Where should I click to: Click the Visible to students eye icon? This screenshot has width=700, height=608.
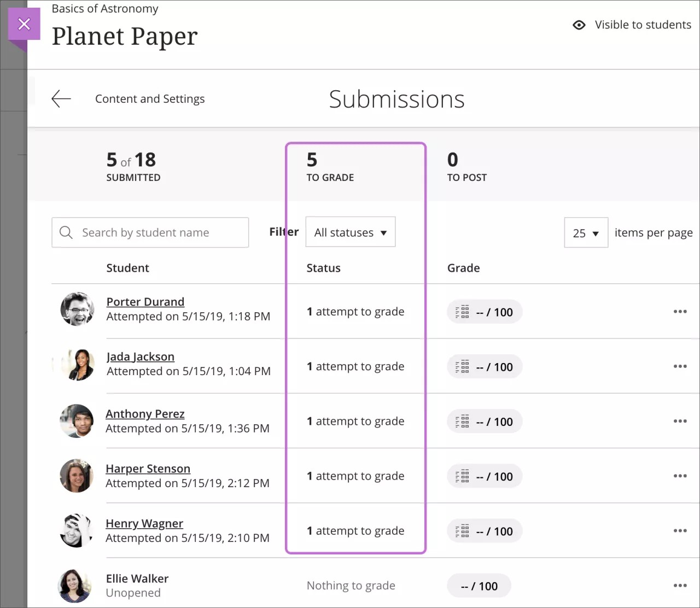[x=579, y=25]
